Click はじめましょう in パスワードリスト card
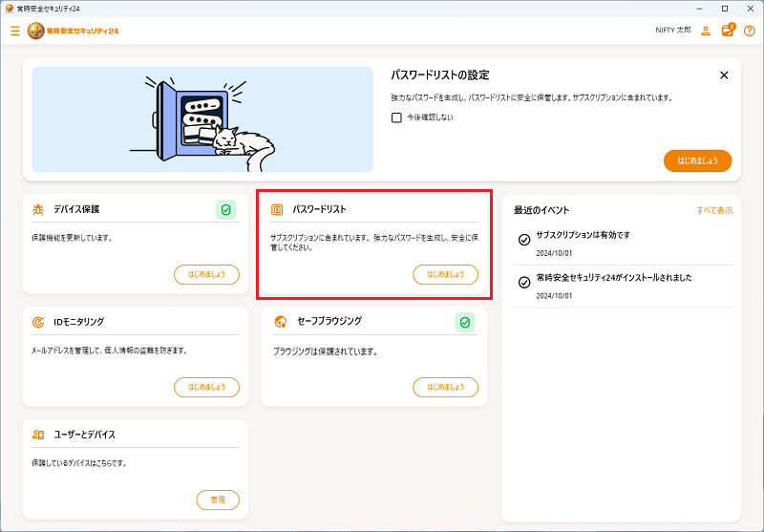The height and width of the screenshot is (532, 764). coord(445,275)
